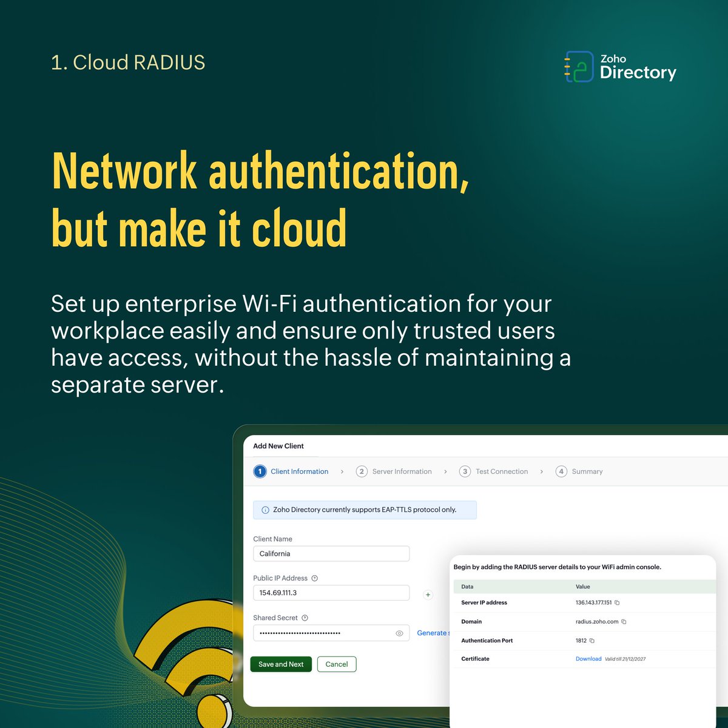Add another IP with the plus icon
Viewport: 728px width, 728px height.
coord(428,595)
